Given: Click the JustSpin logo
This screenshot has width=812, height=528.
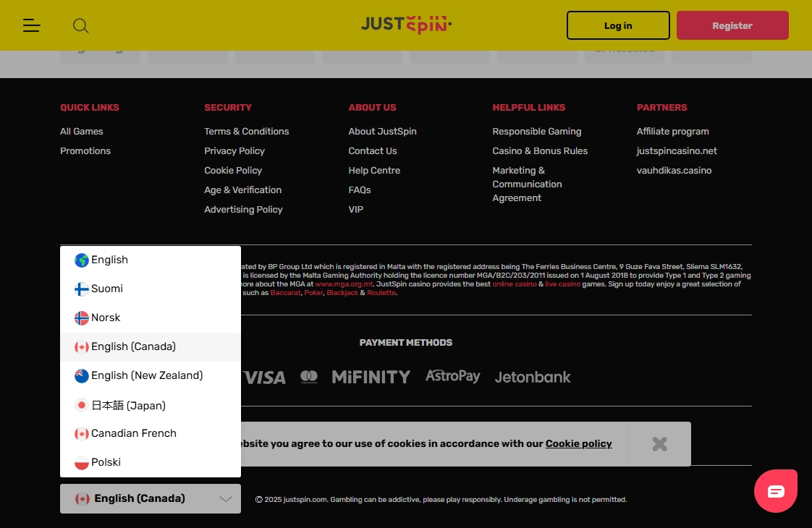Looking at the screenshot, I should click(x=406, y=25).
